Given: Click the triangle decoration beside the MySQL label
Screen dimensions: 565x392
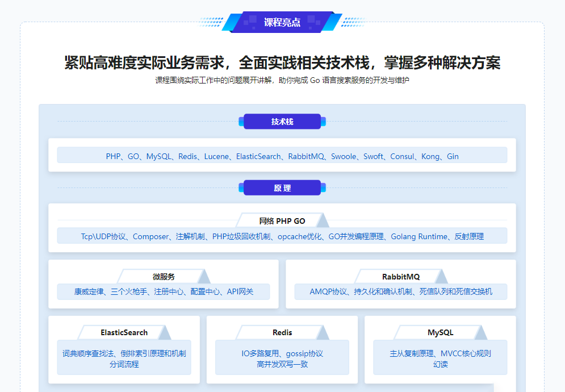Looking at the screenshot, I should point(480,333).
